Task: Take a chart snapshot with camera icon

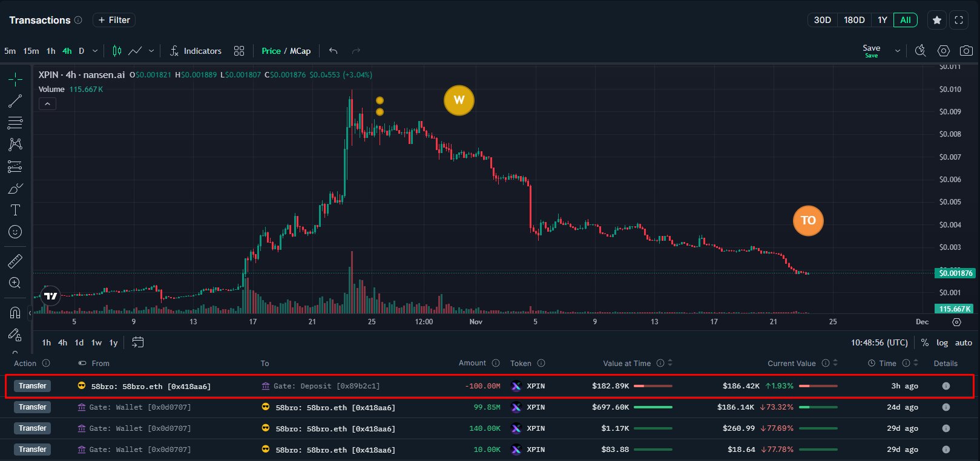Action: coord(966,51)
